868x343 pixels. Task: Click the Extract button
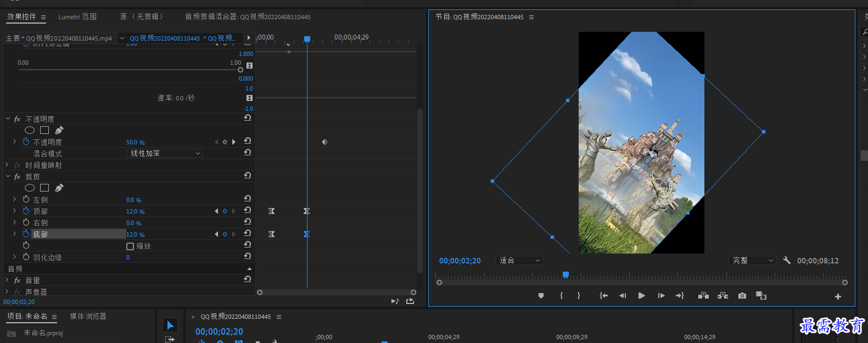[723, 296]
